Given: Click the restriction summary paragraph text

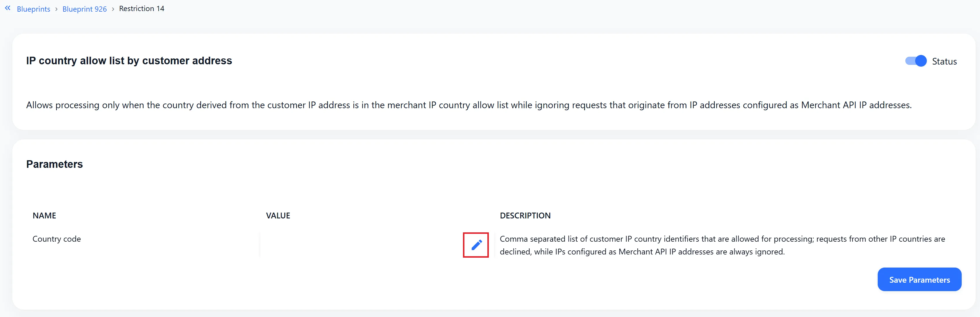Looking at the screenshot, I should click(x=469, y=105).
